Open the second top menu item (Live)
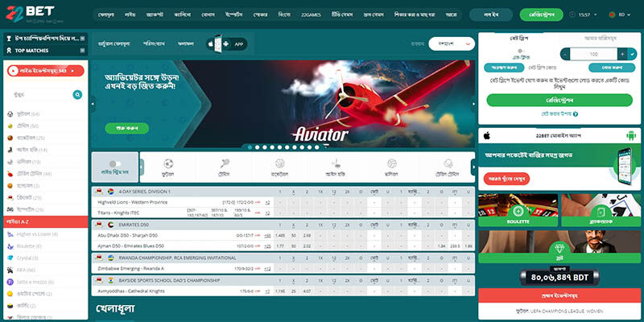 point(130,14)
